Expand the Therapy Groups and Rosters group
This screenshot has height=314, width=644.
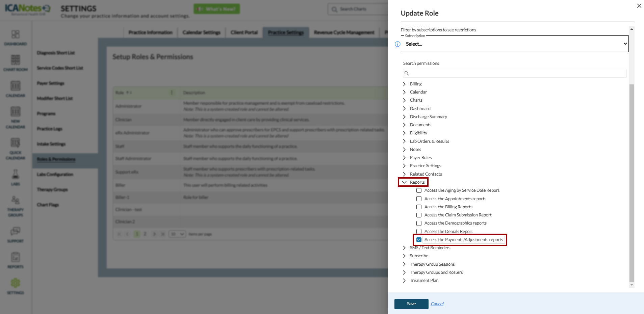(404, 272)
